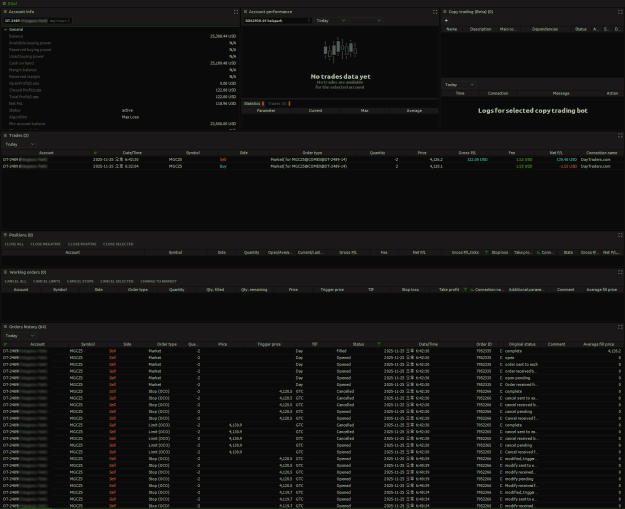Click the Change to Market button

158,281
